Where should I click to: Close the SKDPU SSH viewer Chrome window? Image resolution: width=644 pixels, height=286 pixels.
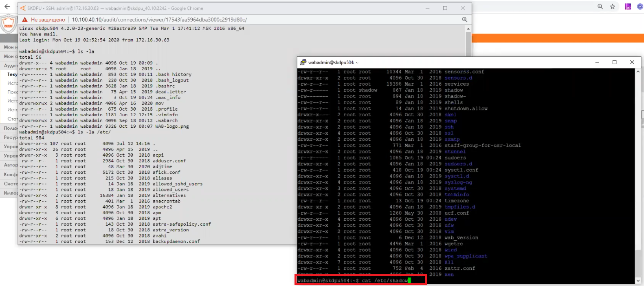463,8
